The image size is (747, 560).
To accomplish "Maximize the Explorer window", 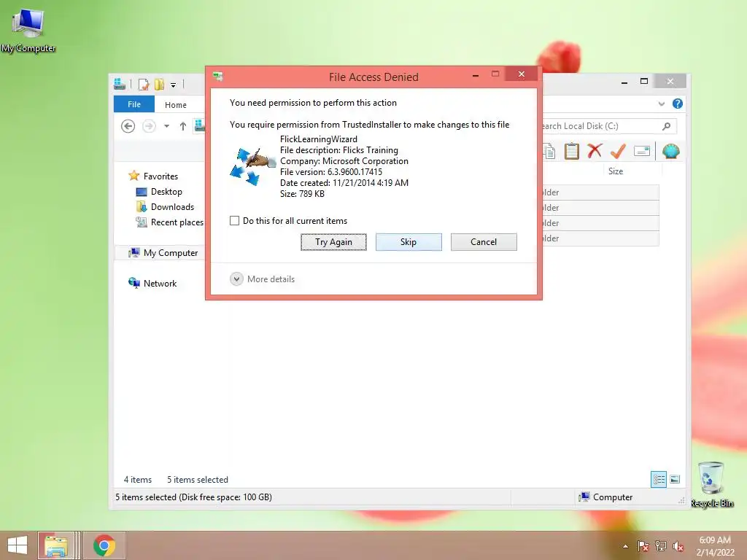I will point(644,82).
